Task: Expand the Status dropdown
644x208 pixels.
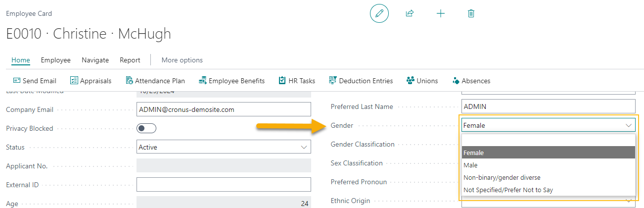Action: coord(304,147)
